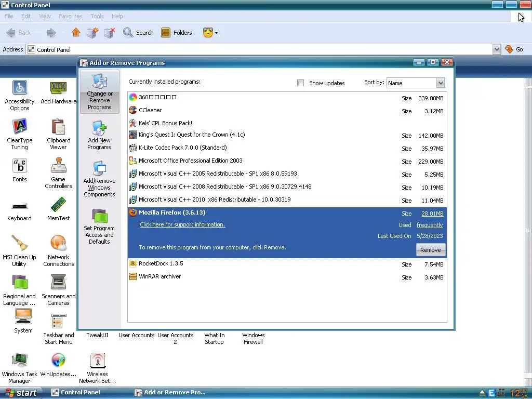Click the Back toolbar button

pos(19,33)
